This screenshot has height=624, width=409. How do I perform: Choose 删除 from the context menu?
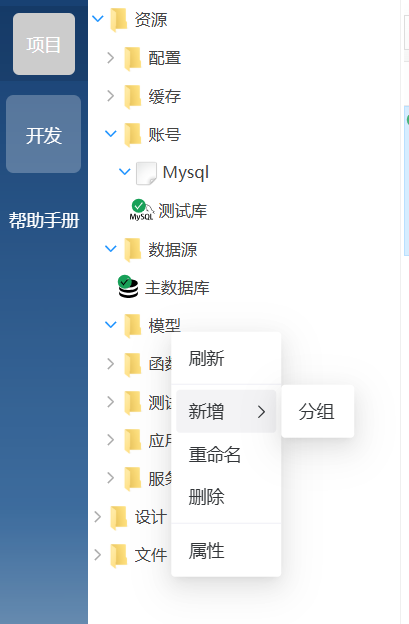point(226,497)
